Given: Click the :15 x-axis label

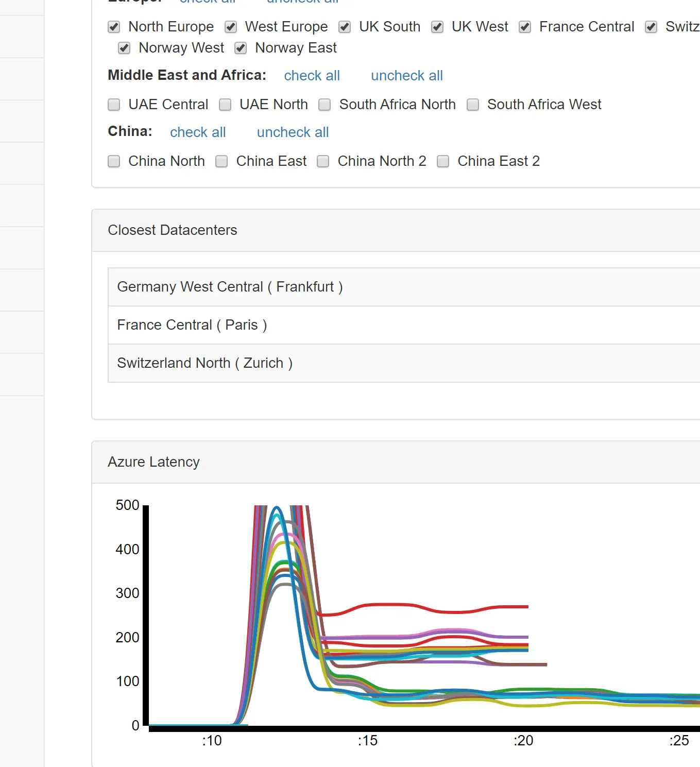Looking at the screenshot, I should [x=368, y=741].
